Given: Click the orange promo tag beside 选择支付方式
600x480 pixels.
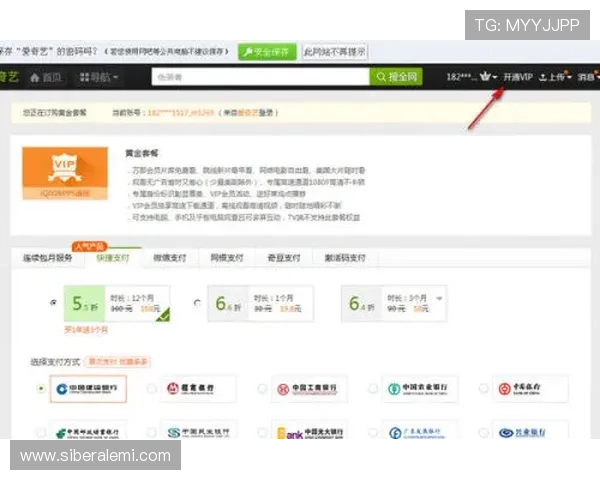Looking at the screenshot, I should 118,361.
